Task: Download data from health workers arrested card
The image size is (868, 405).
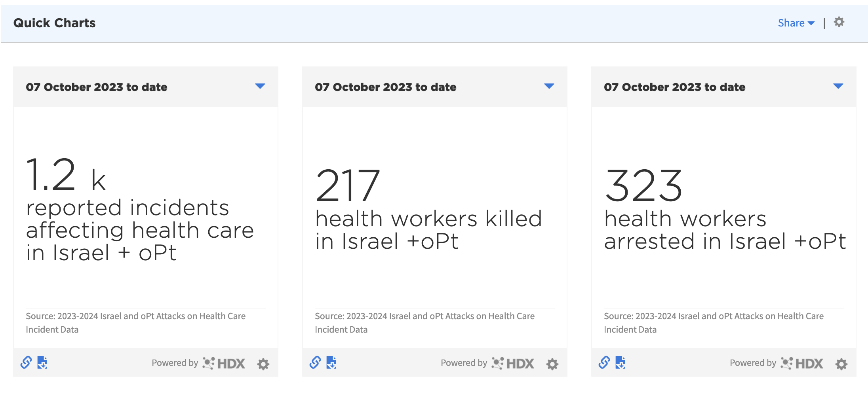Action: (x=621, y=362)
